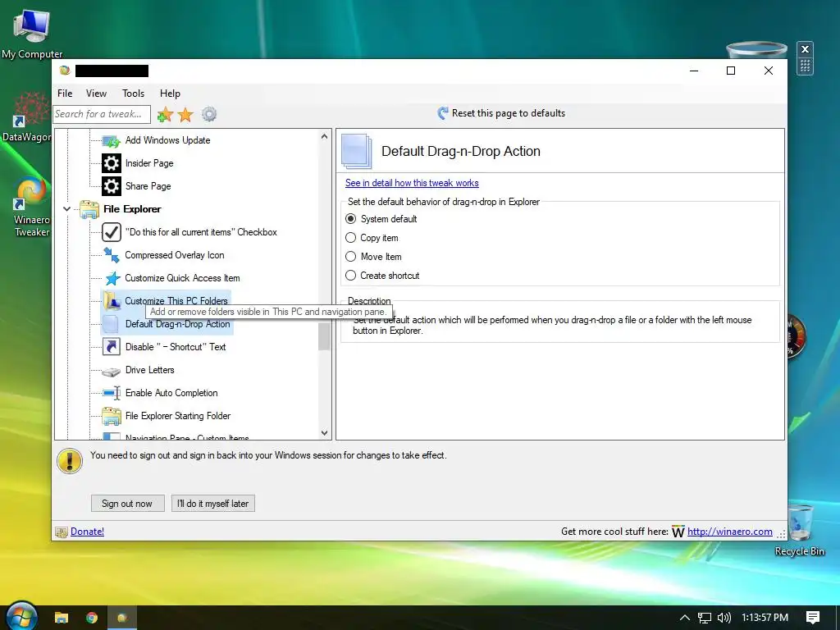The width and height of the screenshot is (840, 630).
Task: Click the taskbar clock showing 1:13:57 PM
Action: click(765, 618)
